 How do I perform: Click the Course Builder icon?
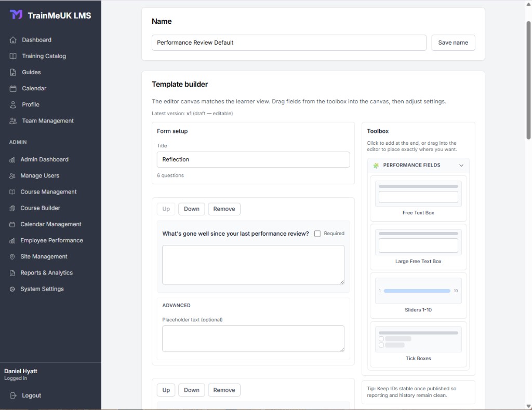coord(12,208)
